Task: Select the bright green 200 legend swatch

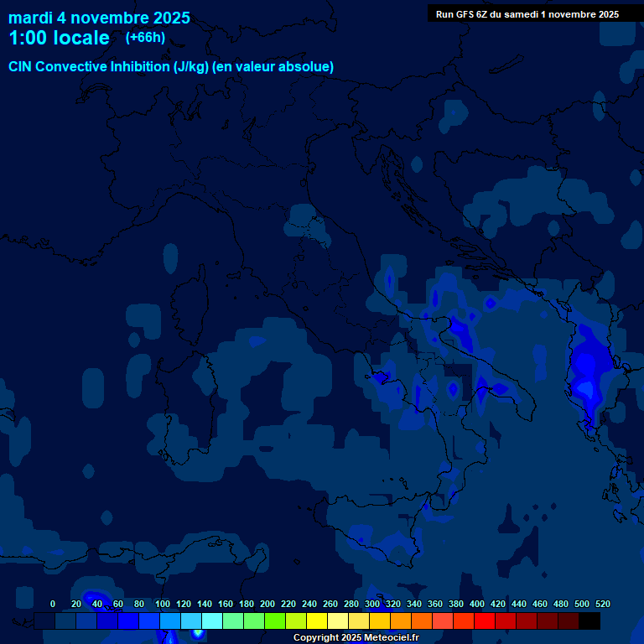Action: (x=275, y=621)
